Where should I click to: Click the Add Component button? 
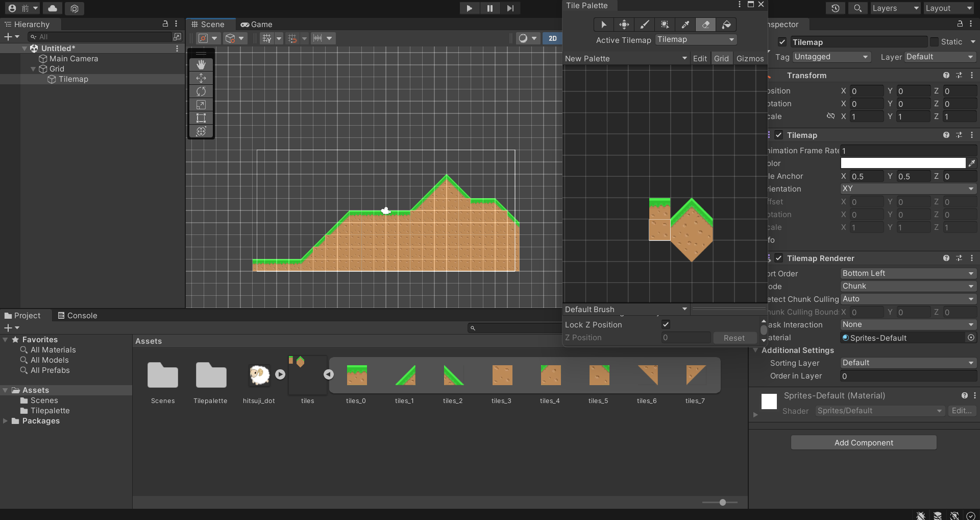[864, 443]
